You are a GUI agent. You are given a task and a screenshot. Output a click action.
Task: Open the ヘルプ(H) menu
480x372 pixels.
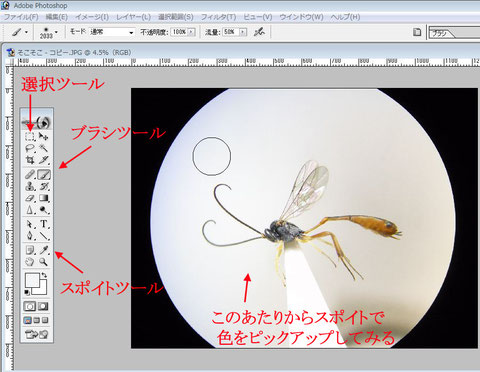(x=345, y=17)
